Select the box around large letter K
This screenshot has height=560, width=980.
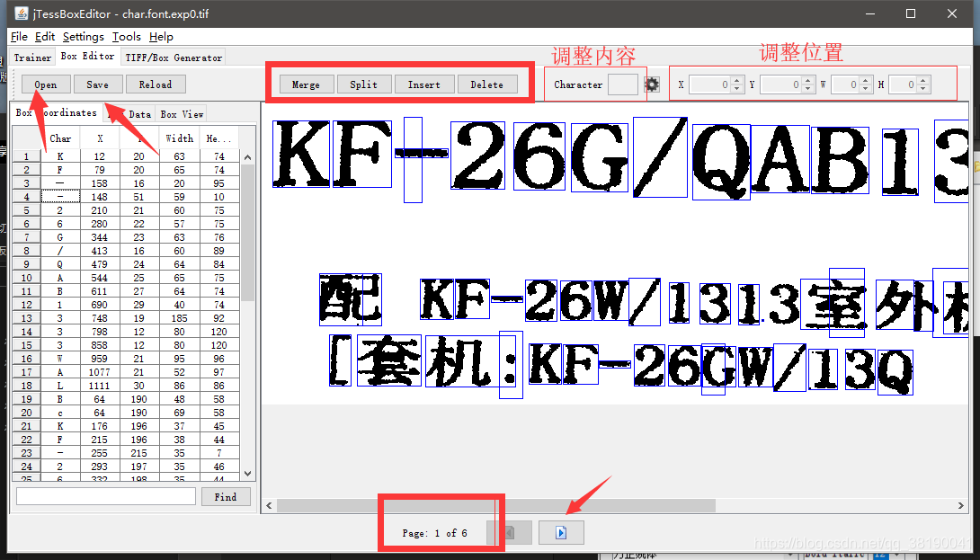(x=301, y=154)
